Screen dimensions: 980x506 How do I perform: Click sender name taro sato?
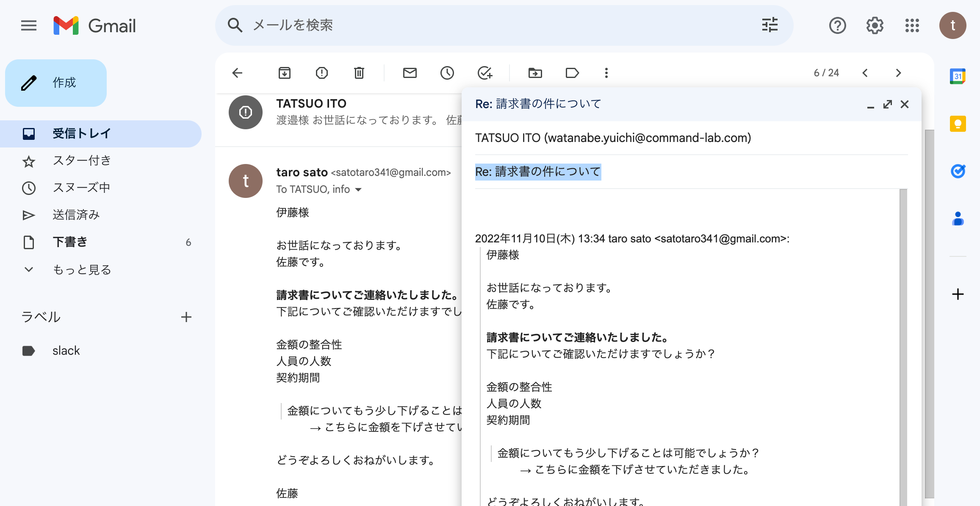pyautogui.click(x=302, y=172)
